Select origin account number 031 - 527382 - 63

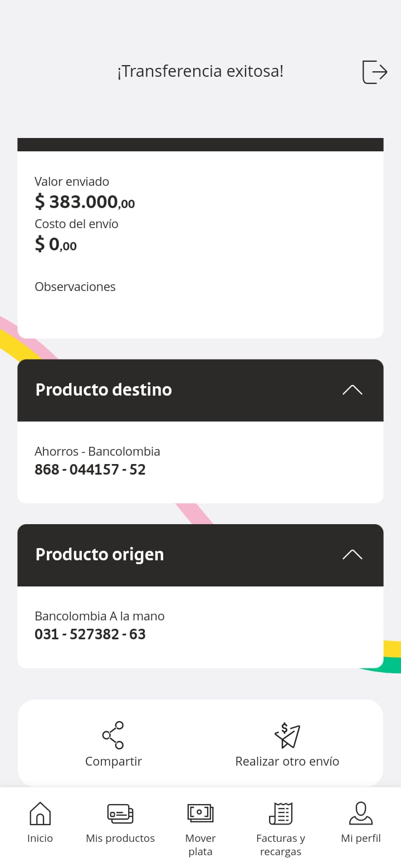point(90,634)
